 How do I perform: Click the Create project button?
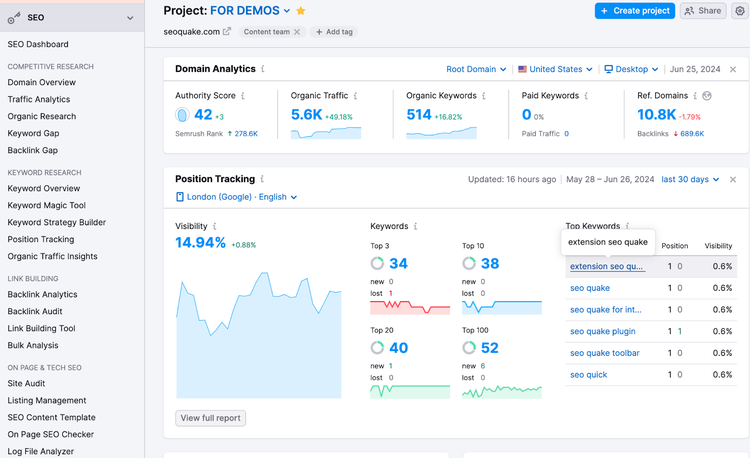(635, 11)
